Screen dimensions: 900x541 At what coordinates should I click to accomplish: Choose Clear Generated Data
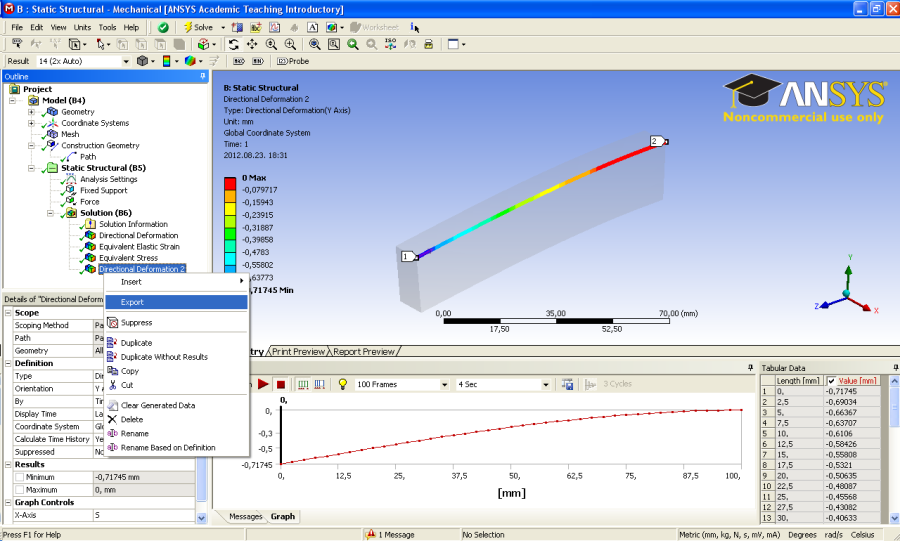[x=176, y=405]
